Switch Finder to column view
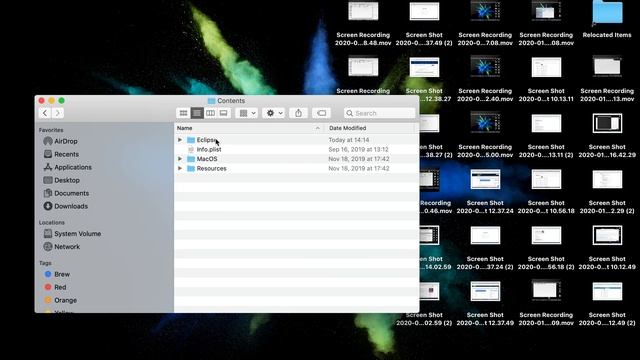 tap(210, 113)
